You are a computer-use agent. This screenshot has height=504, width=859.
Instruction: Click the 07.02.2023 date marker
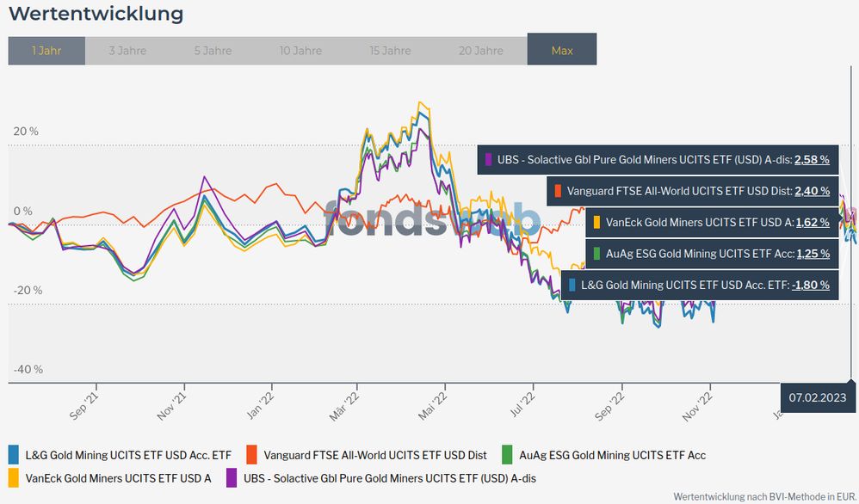818,397
